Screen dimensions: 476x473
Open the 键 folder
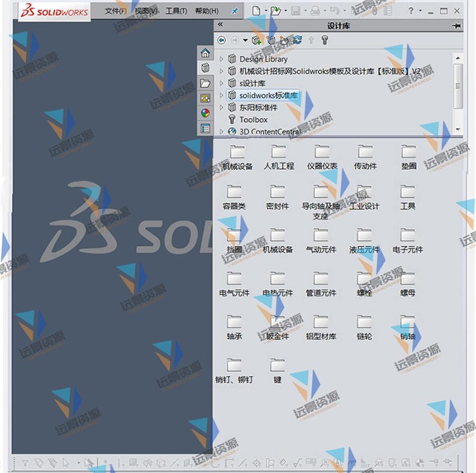277,371
